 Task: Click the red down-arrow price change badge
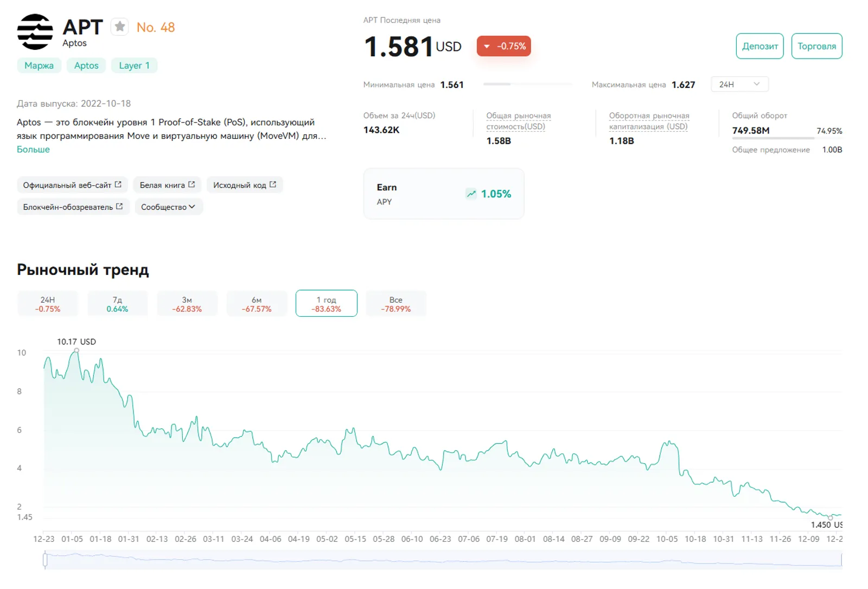[503, 46]
